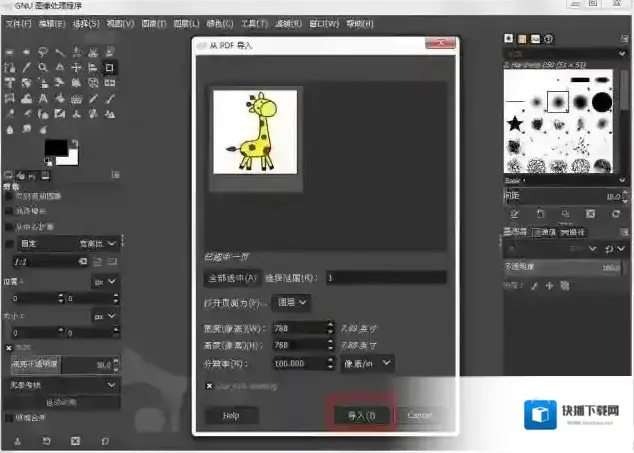Screen dimensions: 634x453
Task: Open the 'Open pages as' layers dropdown
Action: (x=291, y=301)
